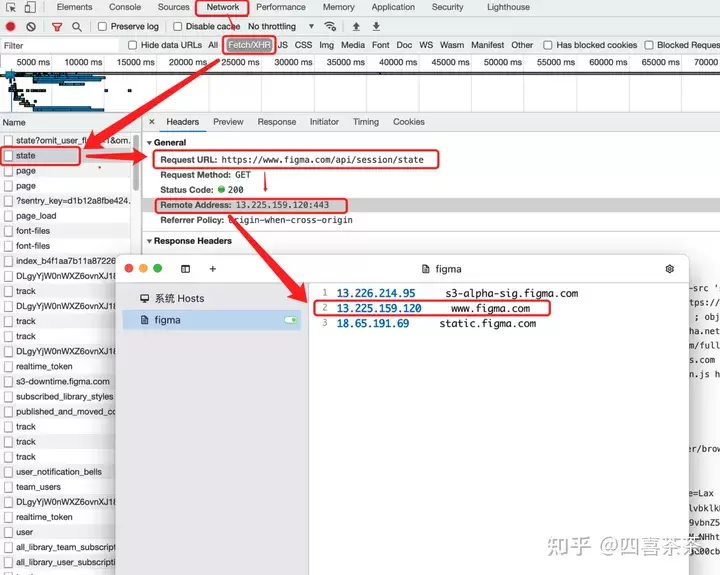Filter requests by JS
Screen dimensions: 720x575
tap(283, 45)
